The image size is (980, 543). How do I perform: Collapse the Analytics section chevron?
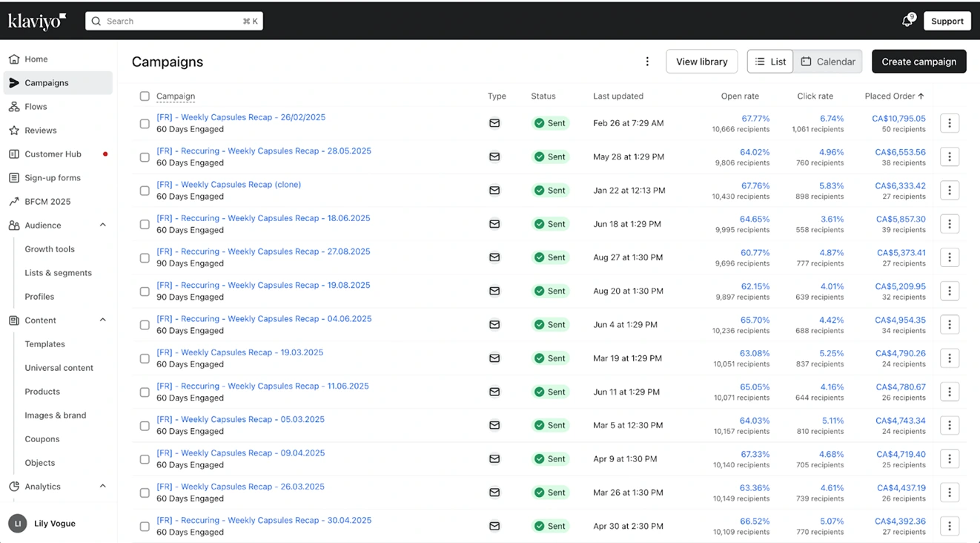[x=103, y=487]
